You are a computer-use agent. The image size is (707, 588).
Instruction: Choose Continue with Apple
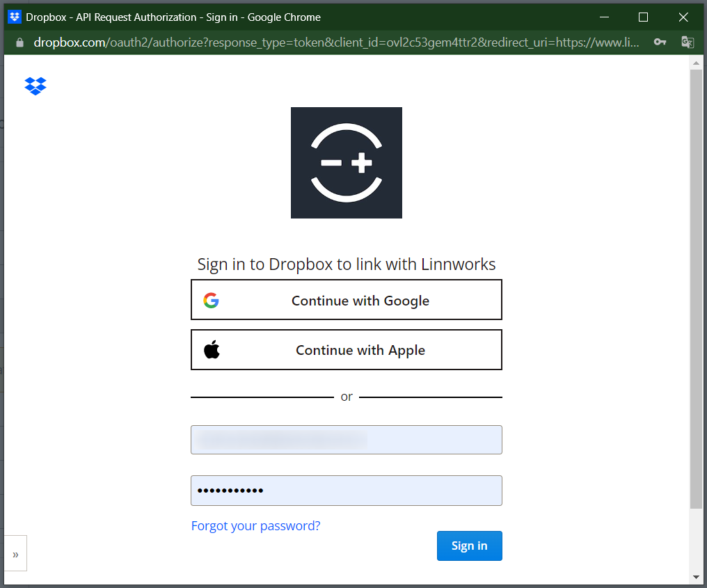click(x=346, y=350)
